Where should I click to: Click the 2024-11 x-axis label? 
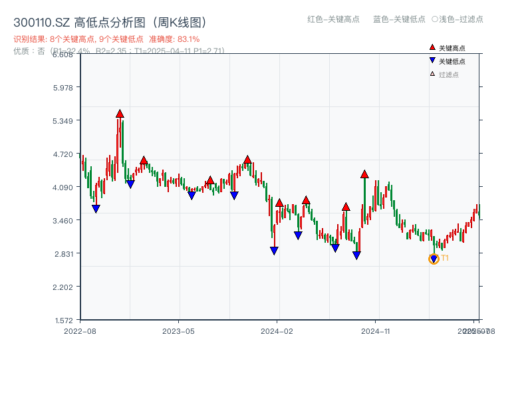point(375,331)
